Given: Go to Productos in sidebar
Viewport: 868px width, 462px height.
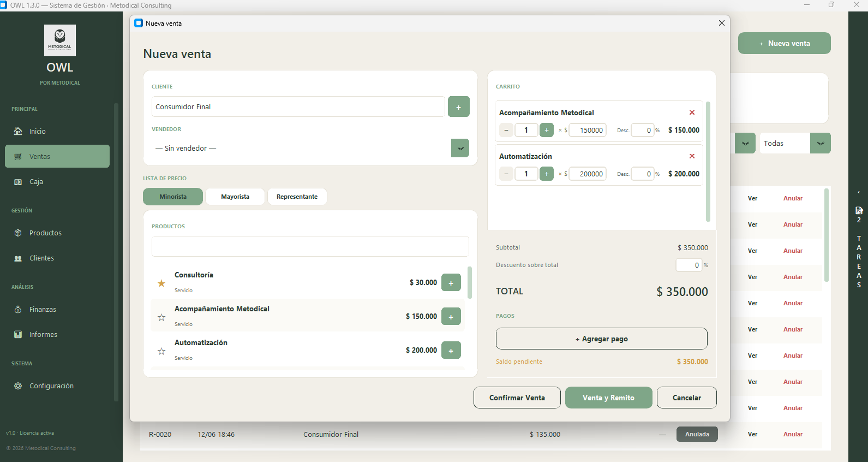Looking at the screenshot, I should click(57, 233).
